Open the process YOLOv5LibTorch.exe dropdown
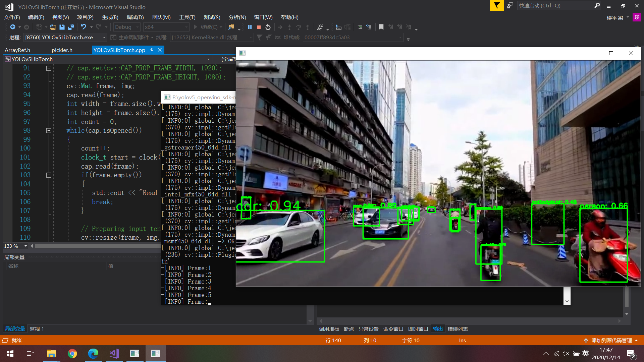This screenshot has width=644, height=362. [x=65, y=37]
